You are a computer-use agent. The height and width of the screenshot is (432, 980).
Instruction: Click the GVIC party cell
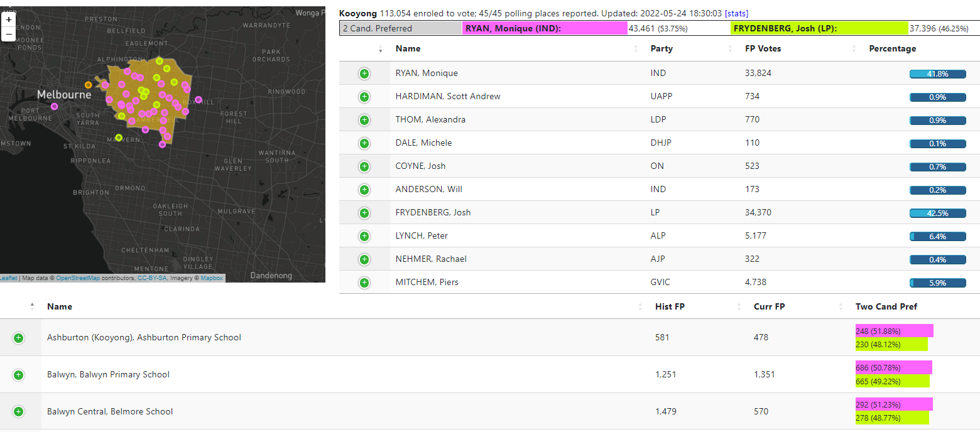[x=660, y=283]
